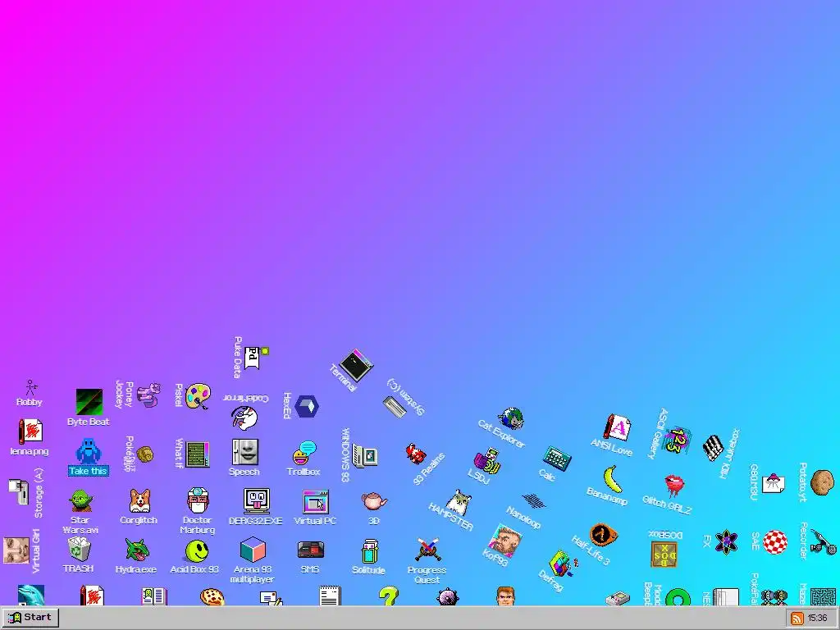Open the KoF93 fighter portrait icon

pyautogui.click(x=504, y=541)
